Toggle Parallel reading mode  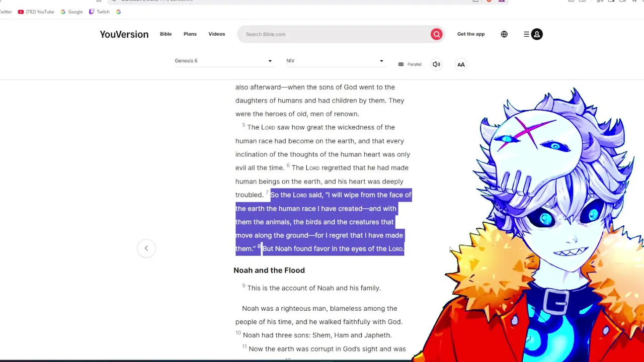tap(410, 64)
